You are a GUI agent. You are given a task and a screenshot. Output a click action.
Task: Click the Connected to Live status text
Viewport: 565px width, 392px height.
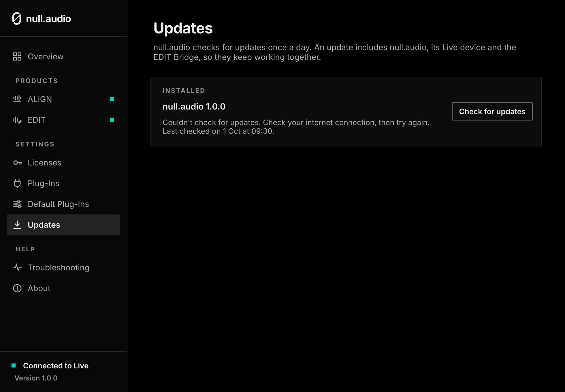point(56,365)
